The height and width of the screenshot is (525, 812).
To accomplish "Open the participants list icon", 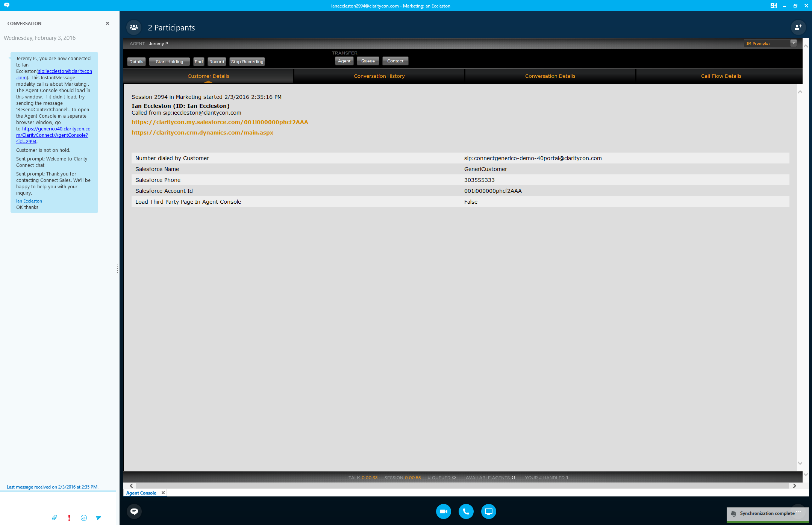I will tap(134, 27).
